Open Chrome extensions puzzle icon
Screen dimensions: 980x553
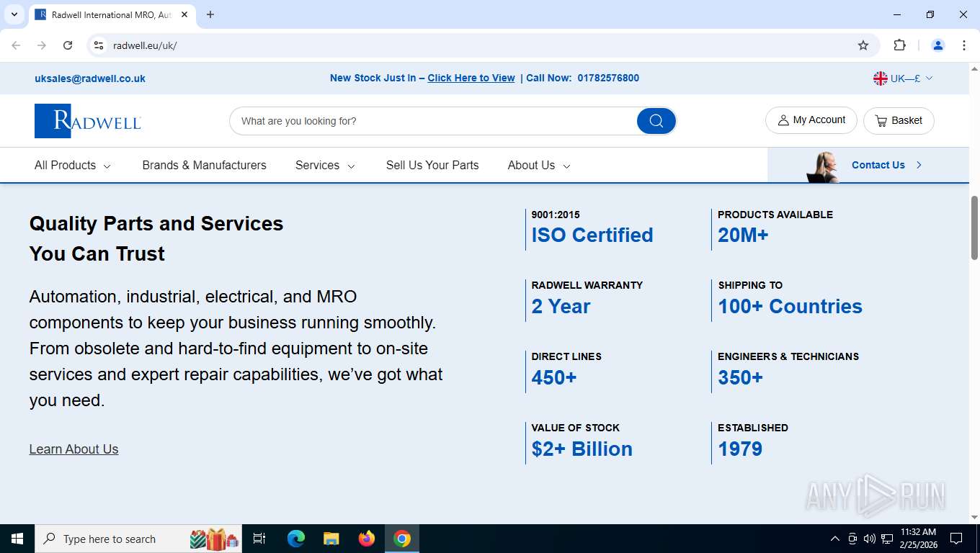(x=899, y=45)
